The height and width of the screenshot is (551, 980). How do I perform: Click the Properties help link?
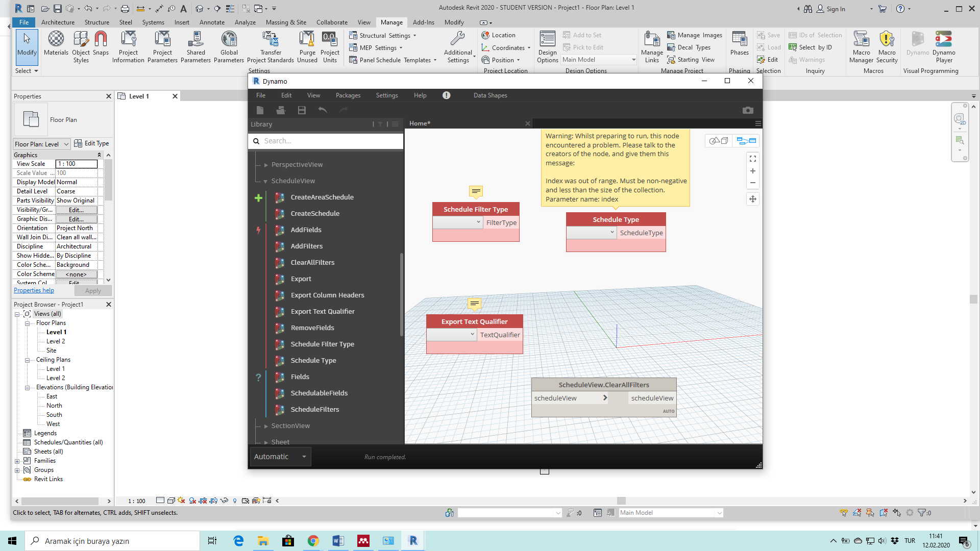[34, 290]
